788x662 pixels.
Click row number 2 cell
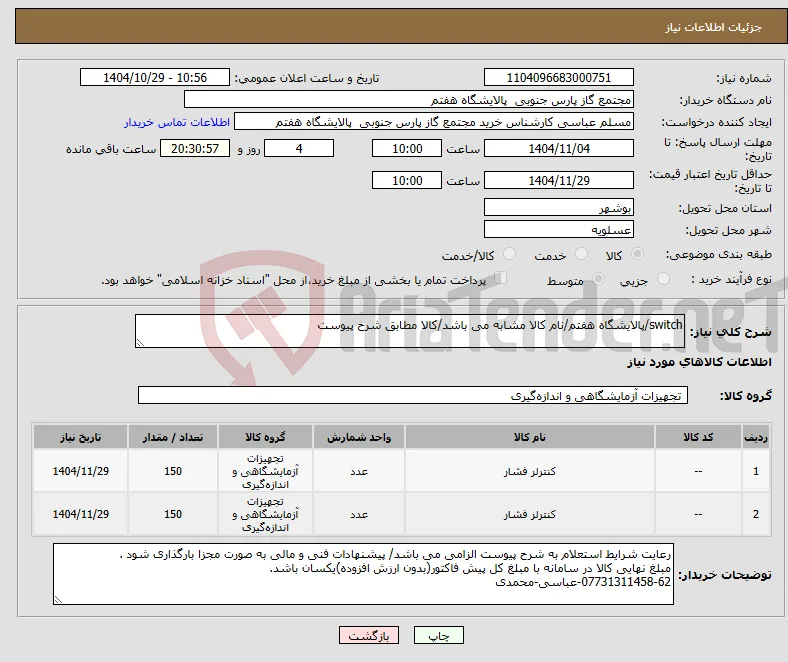(x=755, y=514)
